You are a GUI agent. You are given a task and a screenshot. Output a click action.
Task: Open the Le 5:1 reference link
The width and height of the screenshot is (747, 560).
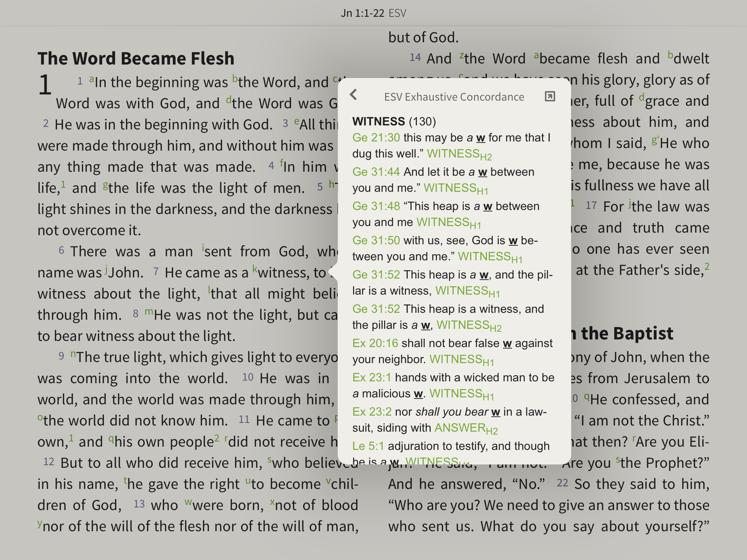(x=368, y=446)
